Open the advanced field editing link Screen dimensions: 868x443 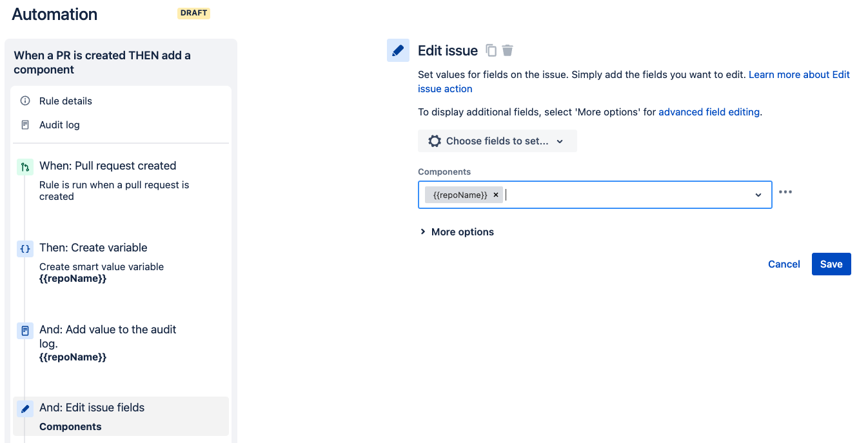click(709, 112)
